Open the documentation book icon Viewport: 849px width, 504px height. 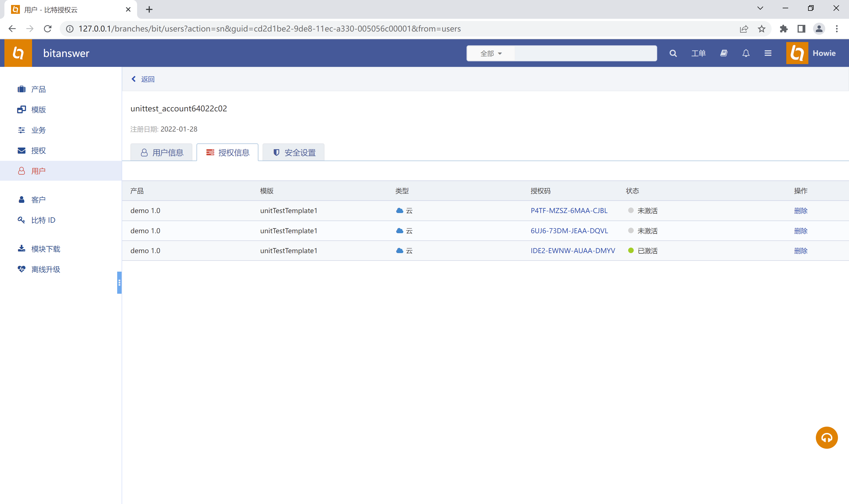724,53
